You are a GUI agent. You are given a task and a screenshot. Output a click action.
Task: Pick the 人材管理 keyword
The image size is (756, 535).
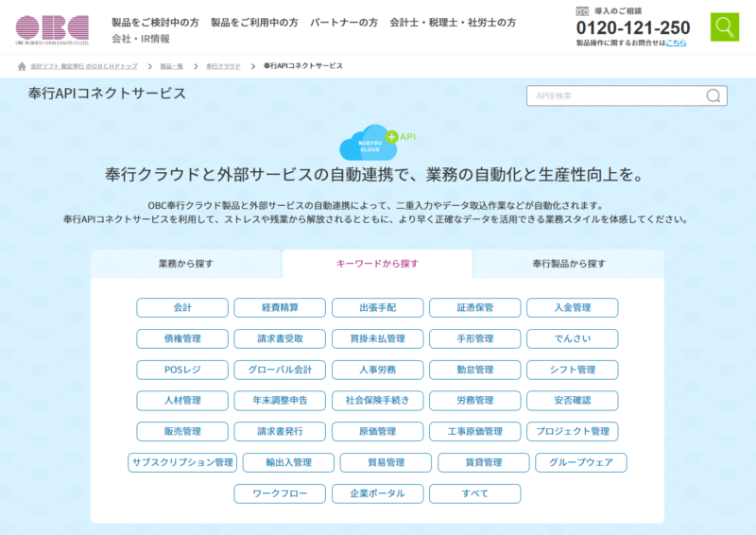tap(182, 401)
